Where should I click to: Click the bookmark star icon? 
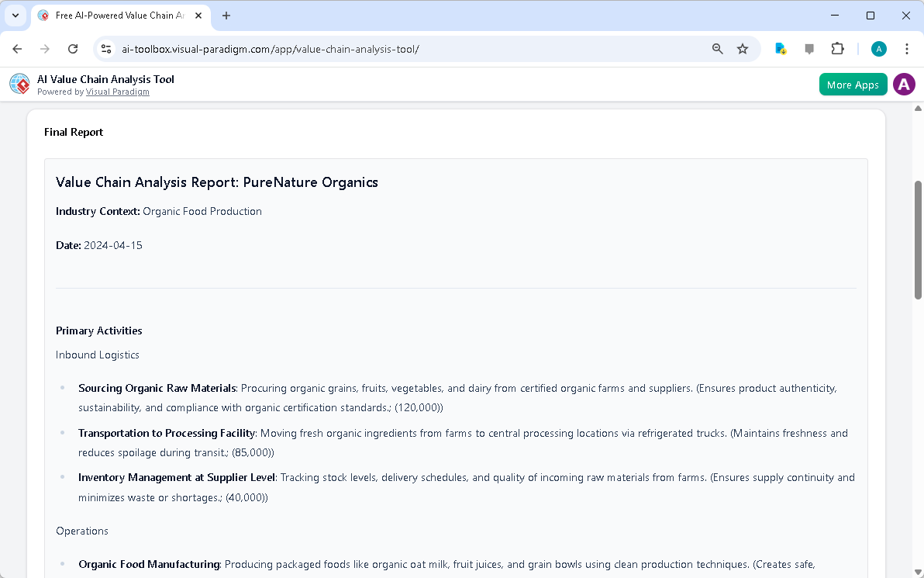click(x=743, y=48)
